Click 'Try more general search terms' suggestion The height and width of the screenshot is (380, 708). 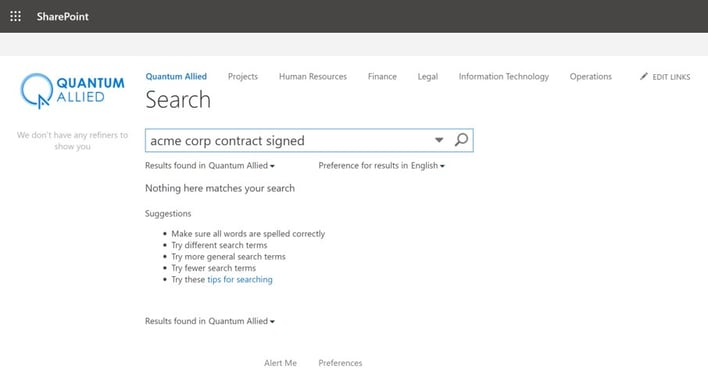(x=228, y=256)
